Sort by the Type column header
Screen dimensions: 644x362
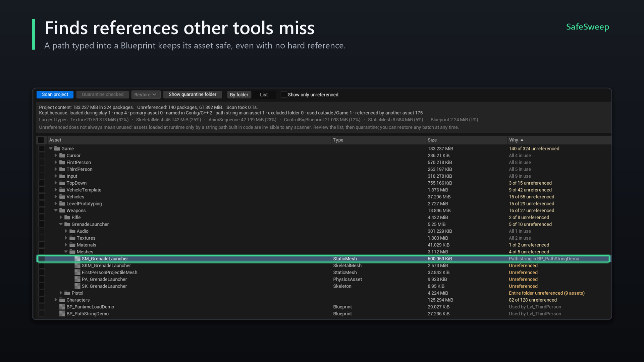click(379, 140)
